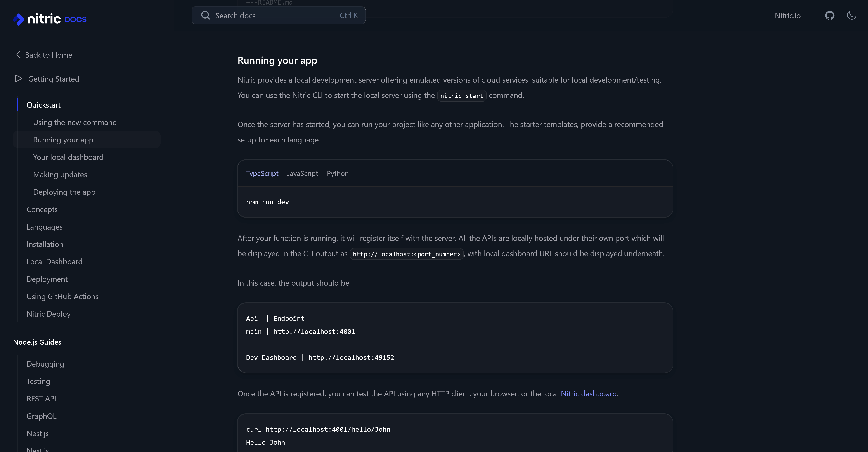Screen dimensions: 868x452
Task: Select the JavaScript tab
Action: point(303,173)
